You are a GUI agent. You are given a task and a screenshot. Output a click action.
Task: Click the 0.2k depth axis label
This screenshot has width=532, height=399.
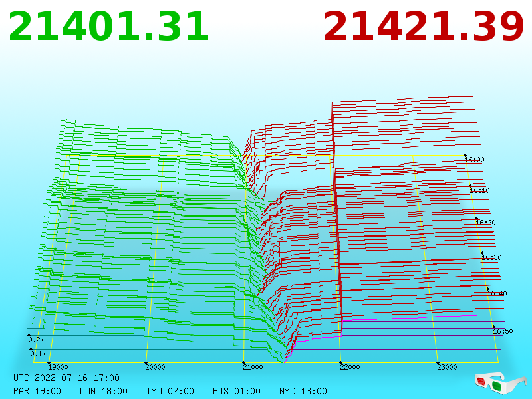pos(36,340)
